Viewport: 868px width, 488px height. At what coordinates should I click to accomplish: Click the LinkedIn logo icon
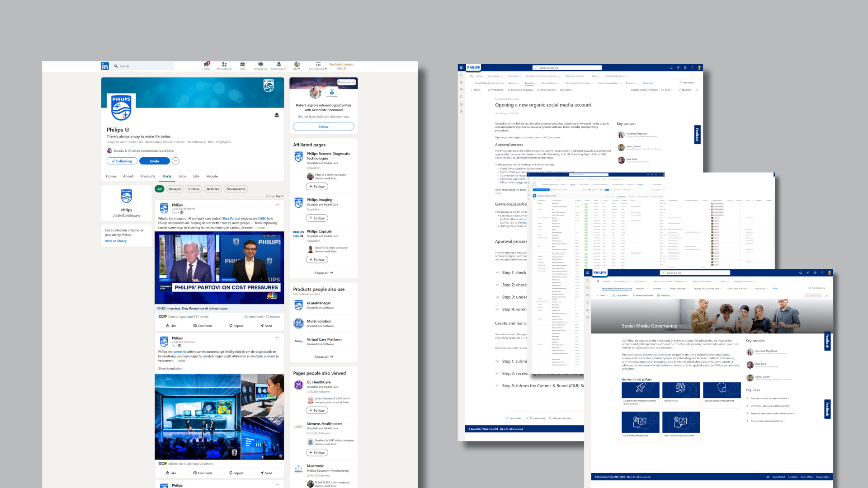pos(105,66)
